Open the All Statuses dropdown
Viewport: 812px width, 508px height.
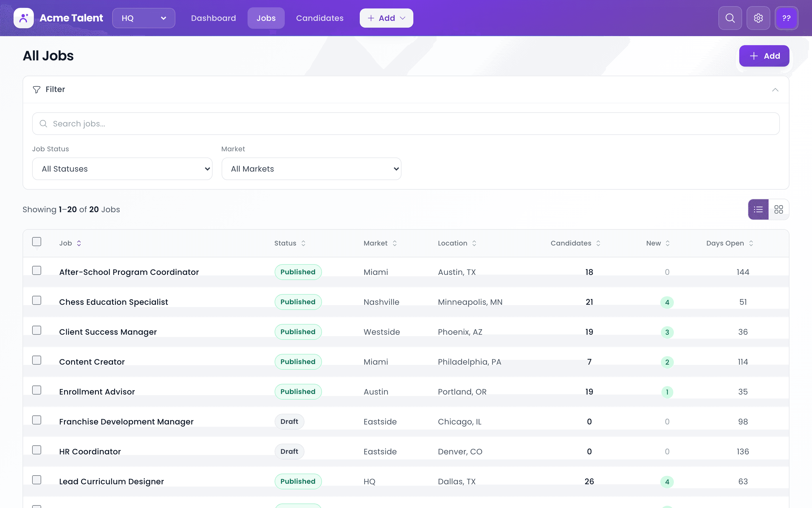[x=122, y=169]
